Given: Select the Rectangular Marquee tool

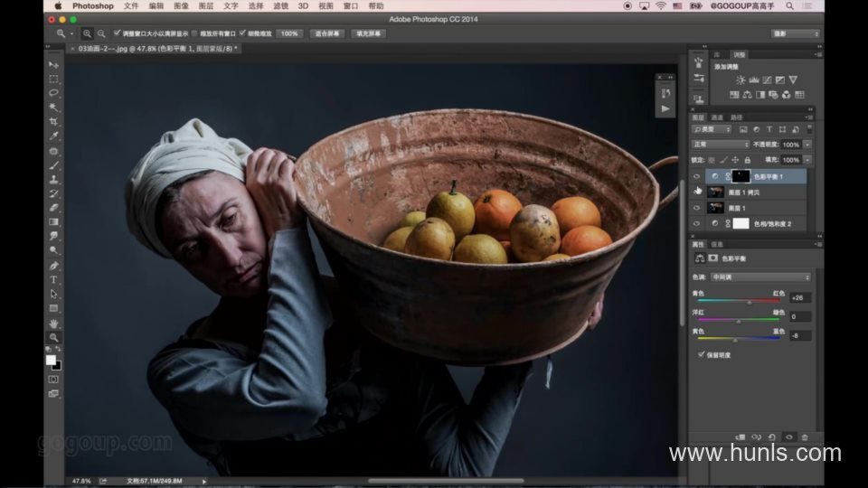Looking at the screenshot, I should click(53, 80).
